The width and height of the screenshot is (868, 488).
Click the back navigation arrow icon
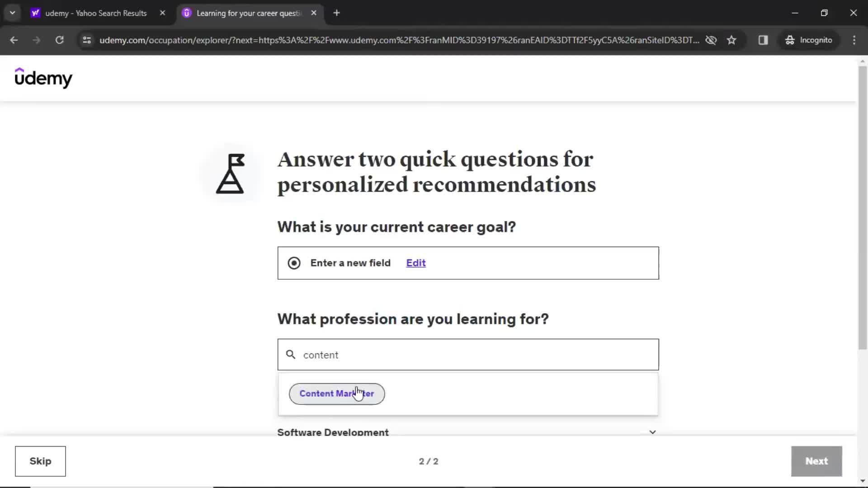14,40
